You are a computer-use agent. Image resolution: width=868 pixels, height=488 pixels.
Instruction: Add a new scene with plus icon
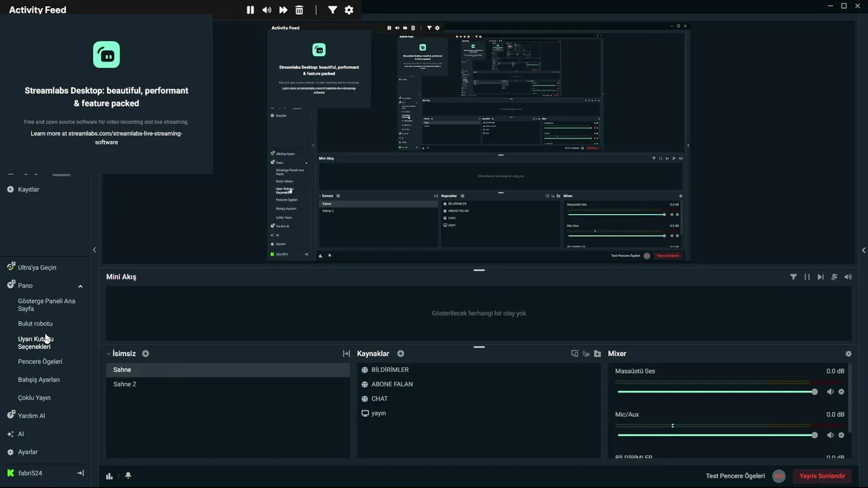(145, 354)
